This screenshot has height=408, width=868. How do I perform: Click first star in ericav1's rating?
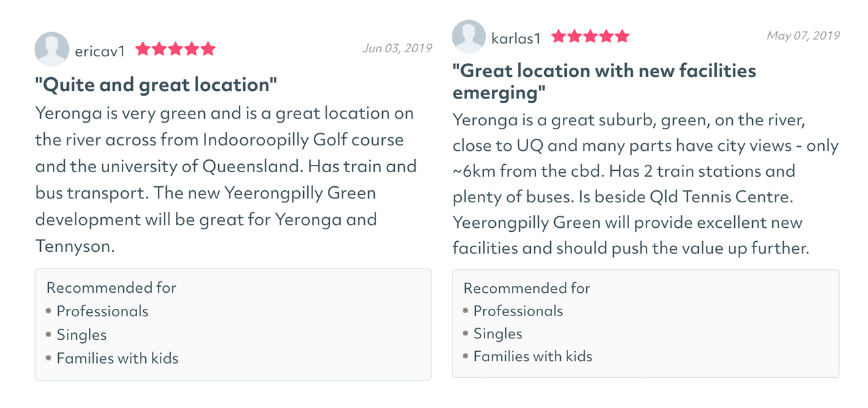pyautogui.click(x=143, y=49)
